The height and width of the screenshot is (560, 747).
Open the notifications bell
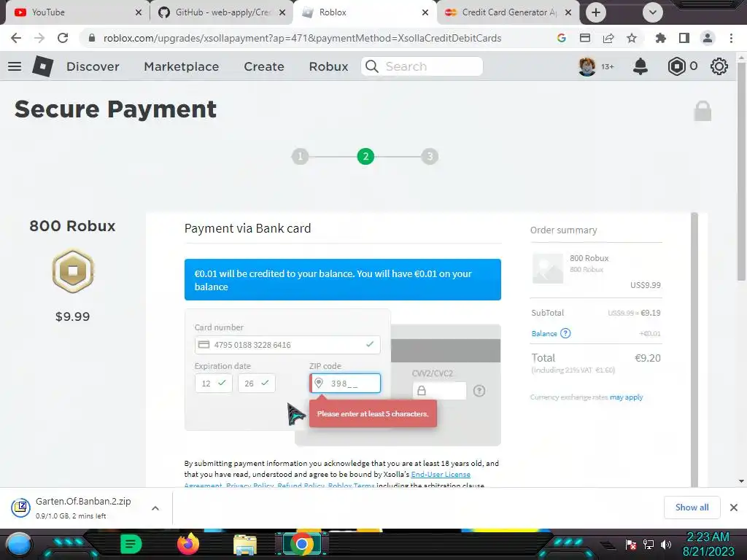(x=640, y=66)
